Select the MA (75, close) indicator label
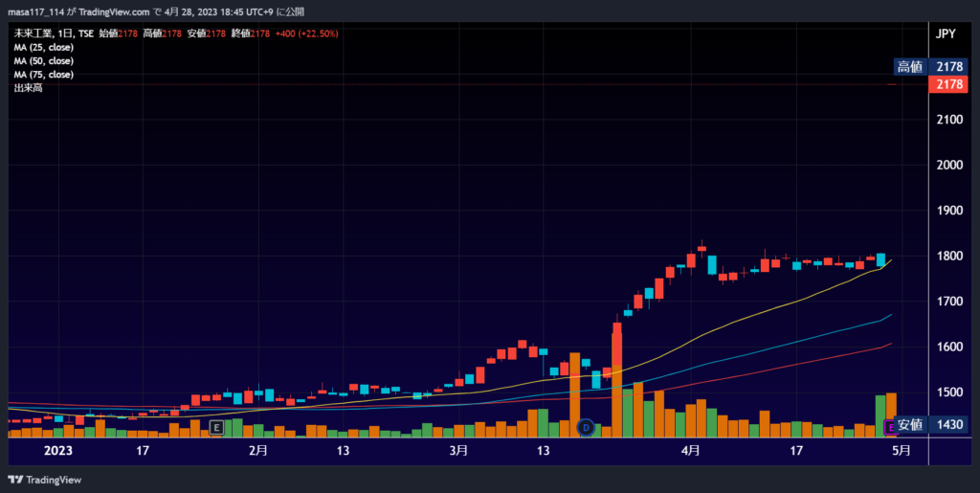 pos(44,75)
